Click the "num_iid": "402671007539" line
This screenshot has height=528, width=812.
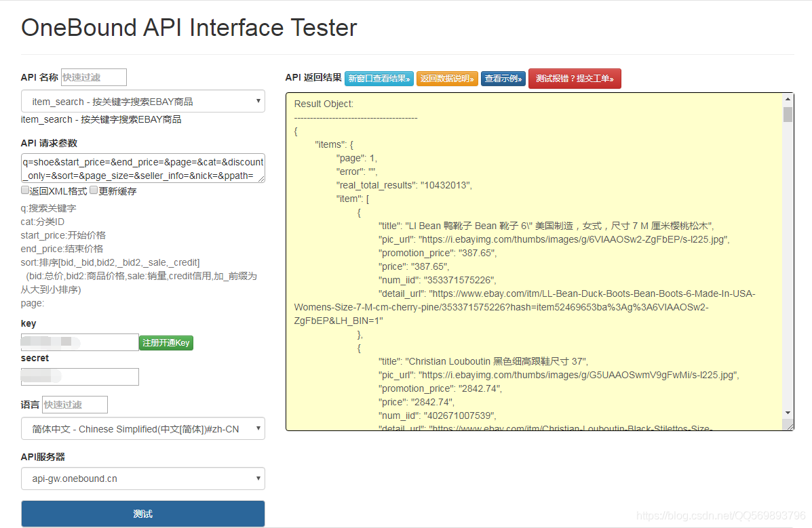tap(437, 415)
